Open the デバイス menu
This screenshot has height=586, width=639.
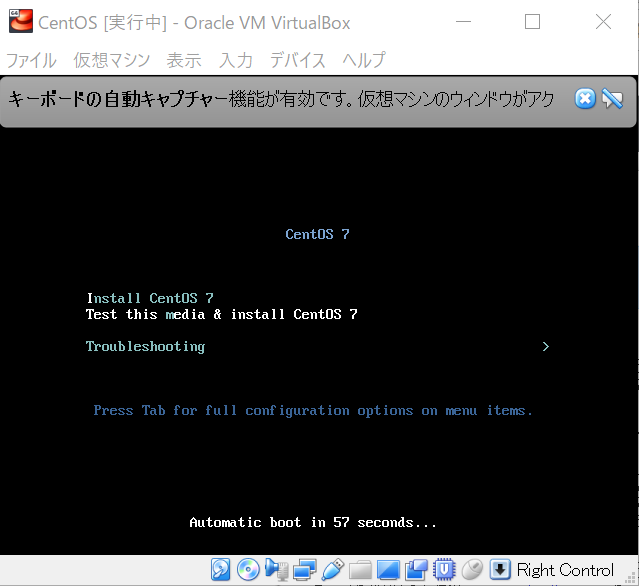297,60
